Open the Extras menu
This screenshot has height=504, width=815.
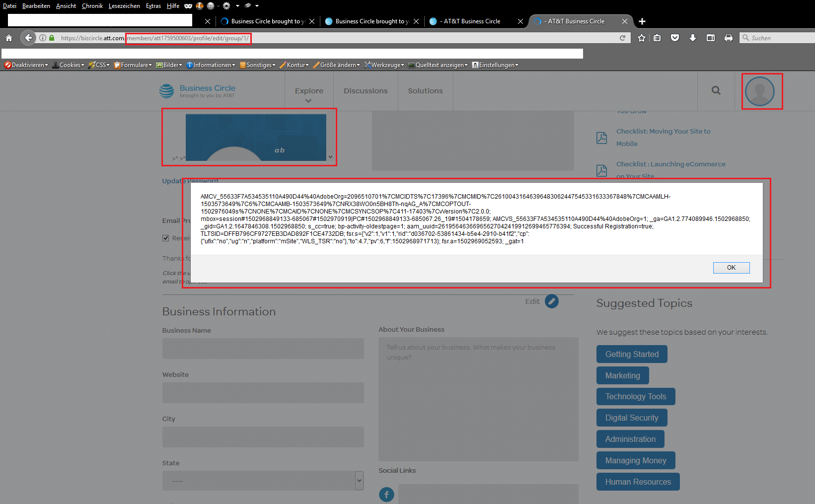coord(153,6)
